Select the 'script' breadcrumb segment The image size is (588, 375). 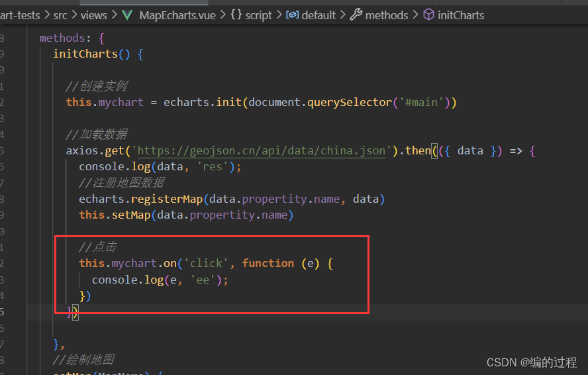258,15
